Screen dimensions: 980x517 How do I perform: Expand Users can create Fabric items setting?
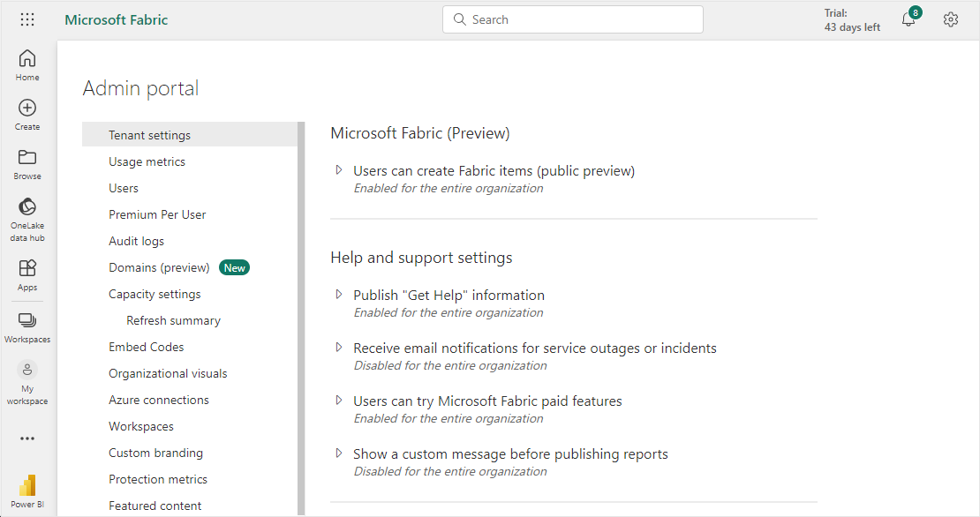click(x=339, y=170)
